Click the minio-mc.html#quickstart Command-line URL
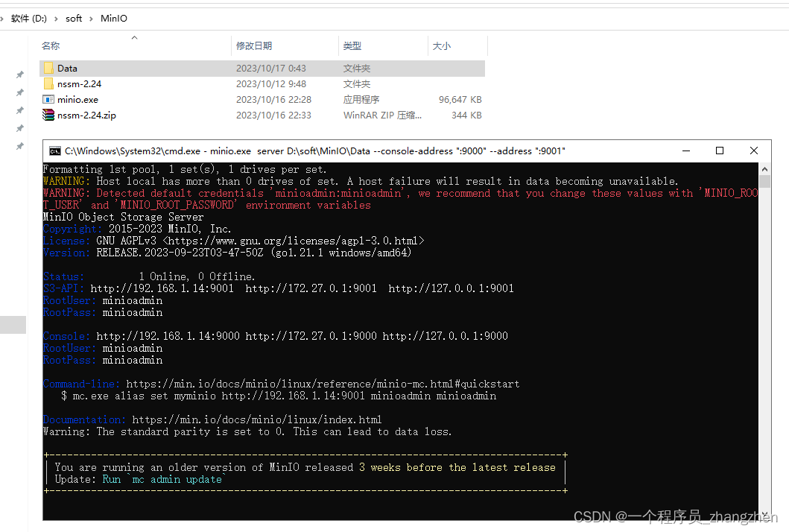Screen dimensions: 789x532 click(323, 384)
